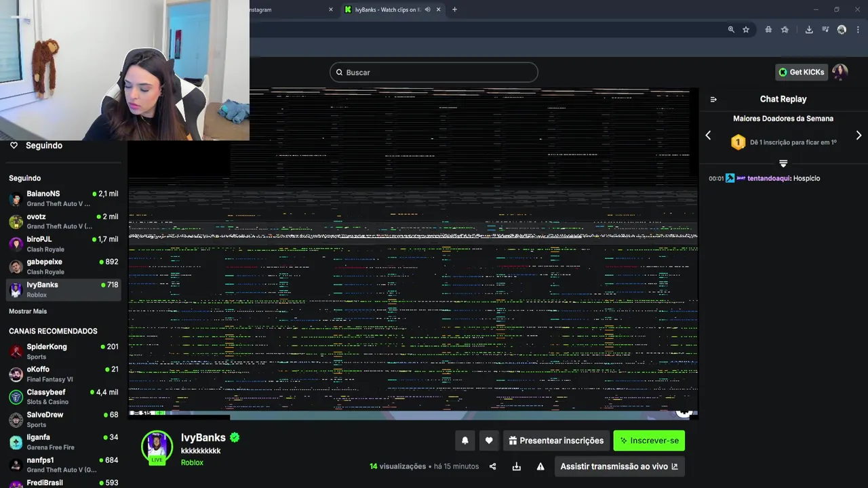
Task: Click the Classybeef channel avatar
Action: coord(16,397)
